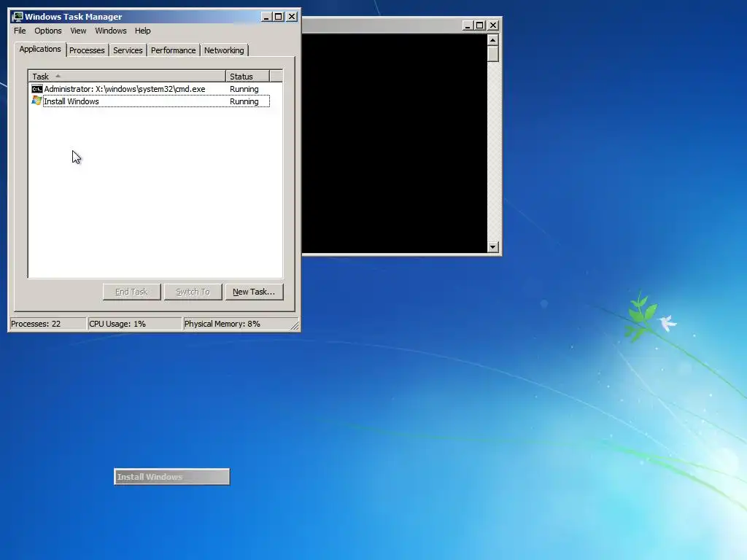Switch to the Performance tab

click(x=173, y=50)
